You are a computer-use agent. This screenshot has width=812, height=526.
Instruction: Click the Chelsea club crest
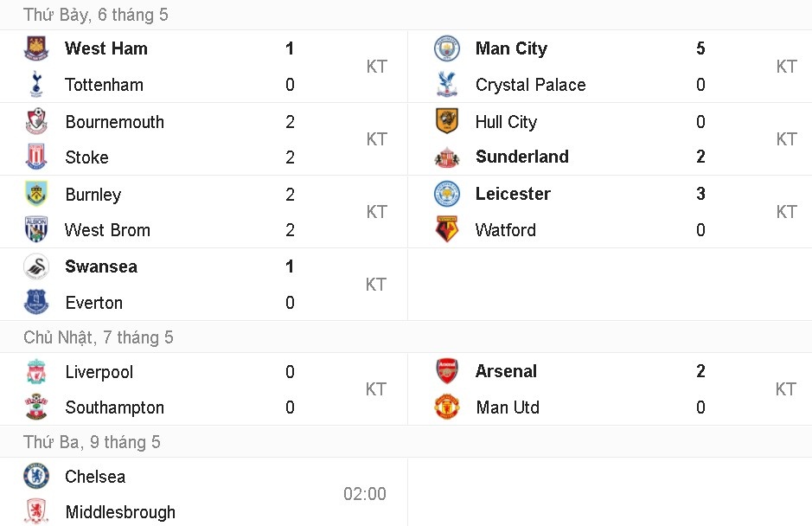36,477
